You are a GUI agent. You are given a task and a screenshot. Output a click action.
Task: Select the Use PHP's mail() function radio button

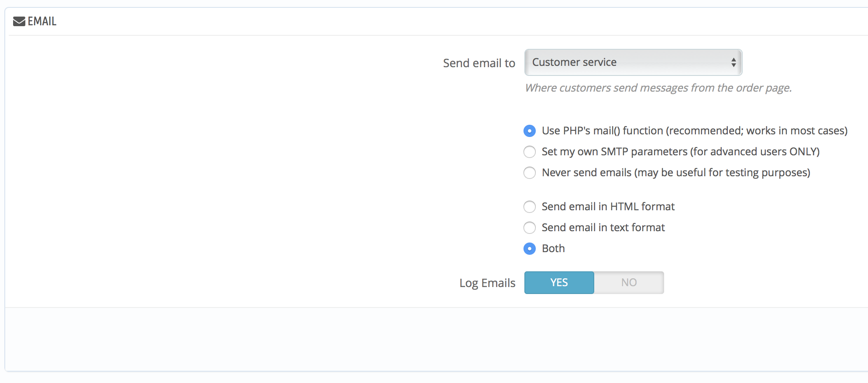(x=530, y=131)
